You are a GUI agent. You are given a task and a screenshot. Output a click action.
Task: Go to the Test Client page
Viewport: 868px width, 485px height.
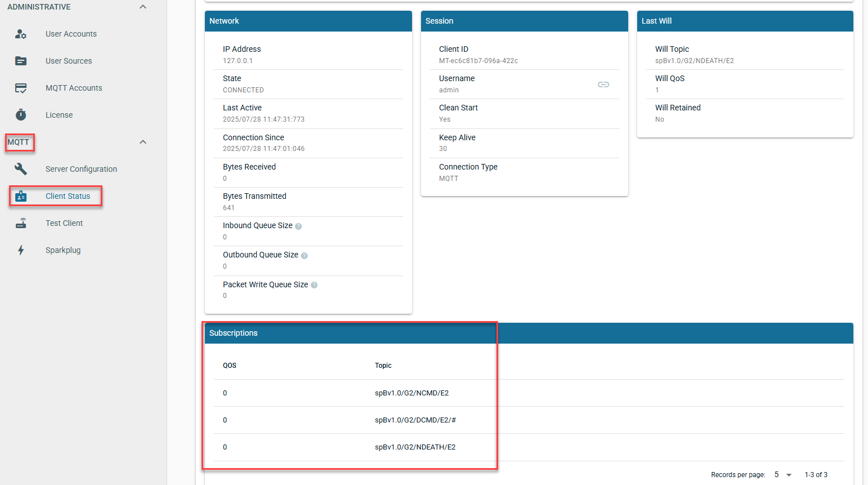pos(64,223)
